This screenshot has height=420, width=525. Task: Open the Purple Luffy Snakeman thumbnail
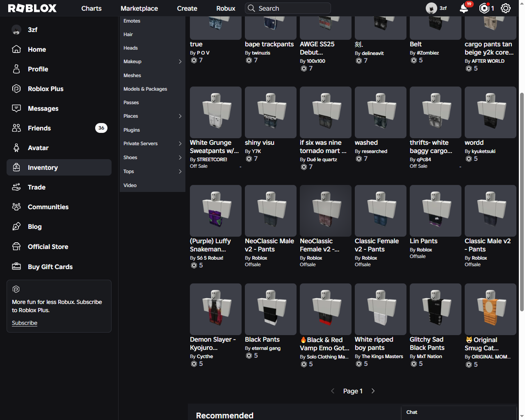pyautogui.click(x=216, y=211)
